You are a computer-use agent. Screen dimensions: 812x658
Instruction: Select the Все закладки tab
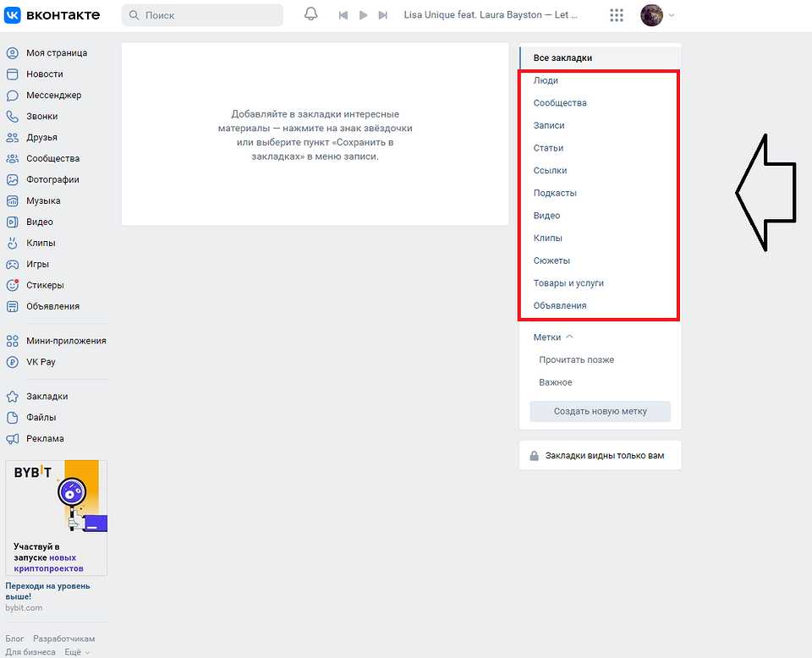click(x=601, y=58)
